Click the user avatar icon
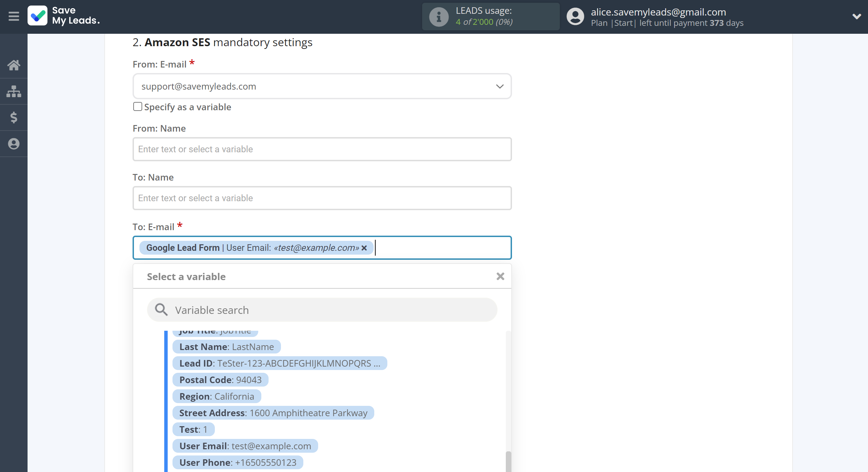The height and width of the screenshot is (472, 868). click(575, 17)
